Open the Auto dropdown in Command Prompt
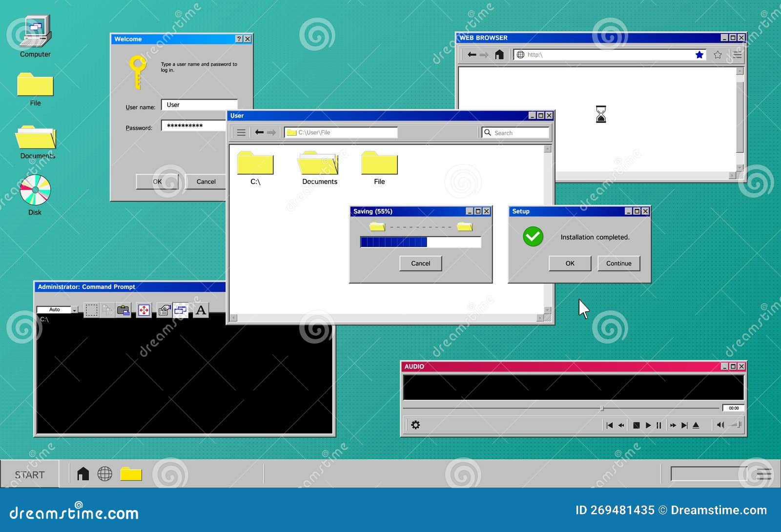The image size is (781, 532). click(x=74, y=309)
